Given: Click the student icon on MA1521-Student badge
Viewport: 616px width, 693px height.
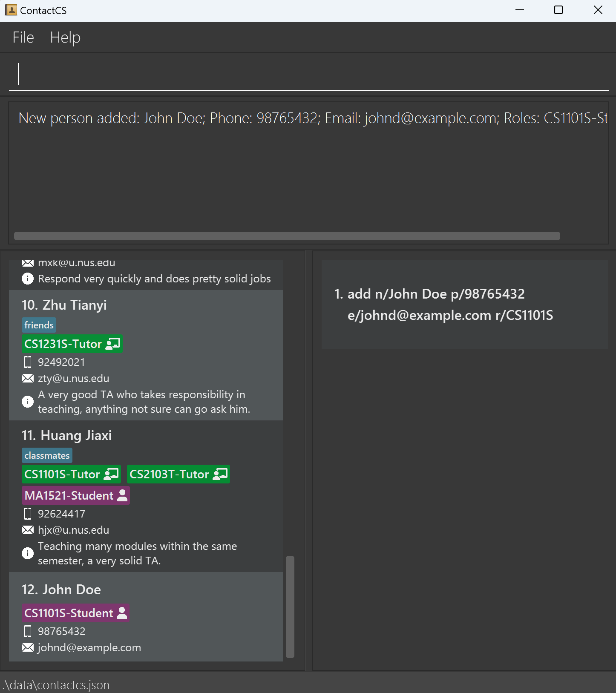Looking at the screenshot, I should pos(122,495).
